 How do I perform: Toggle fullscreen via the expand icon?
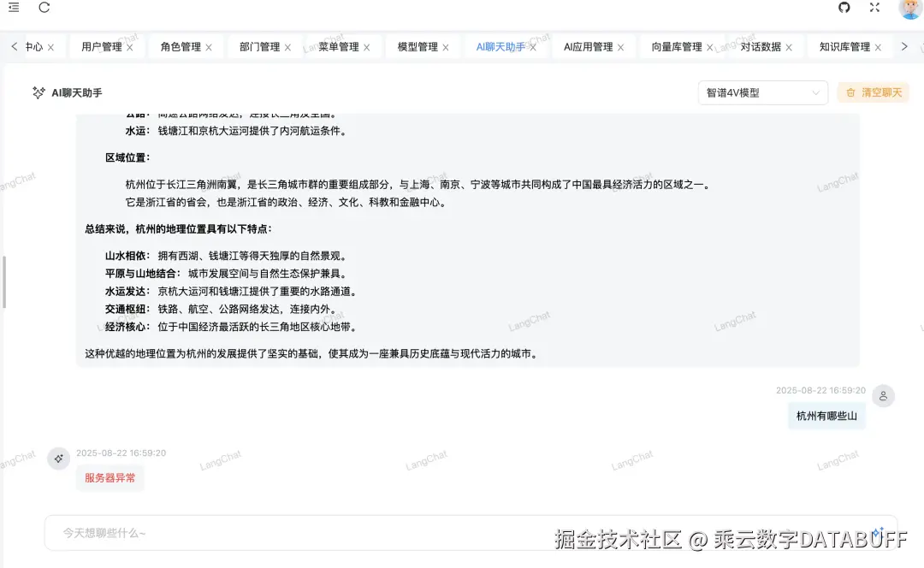(874, 8)
